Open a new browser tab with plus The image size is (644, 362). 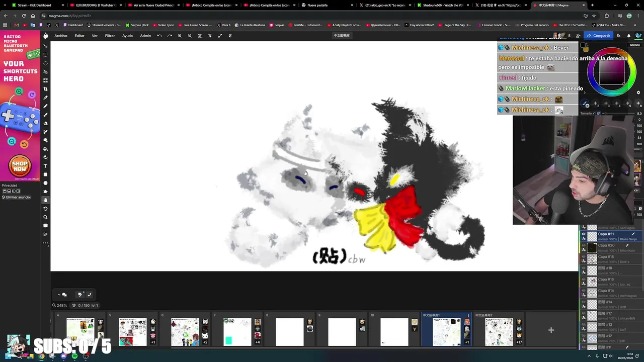(592, 5)
